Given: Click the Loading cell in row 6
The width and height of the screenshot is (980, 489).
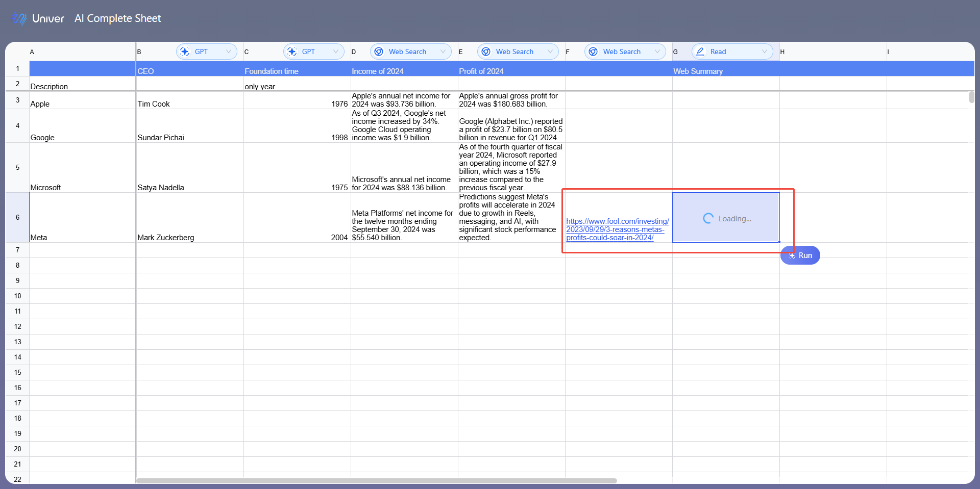Looking at the screenshot, I should [726, 218].
